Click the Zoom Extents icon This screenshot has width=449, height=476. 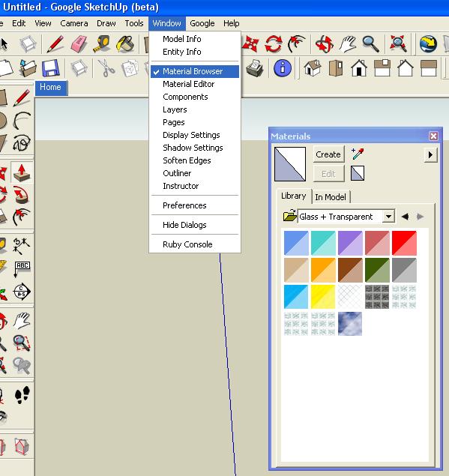[398, 43]
